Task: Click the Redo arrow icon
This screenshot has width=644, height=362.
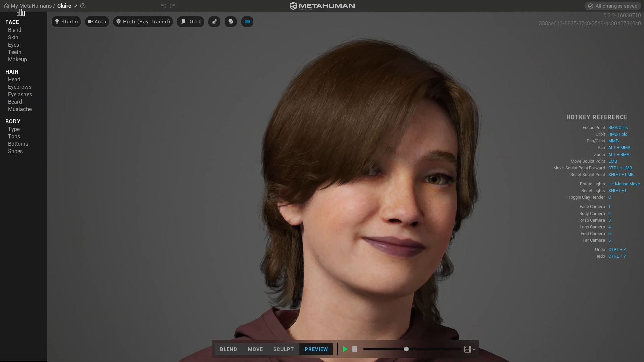Action: [172, 6]
